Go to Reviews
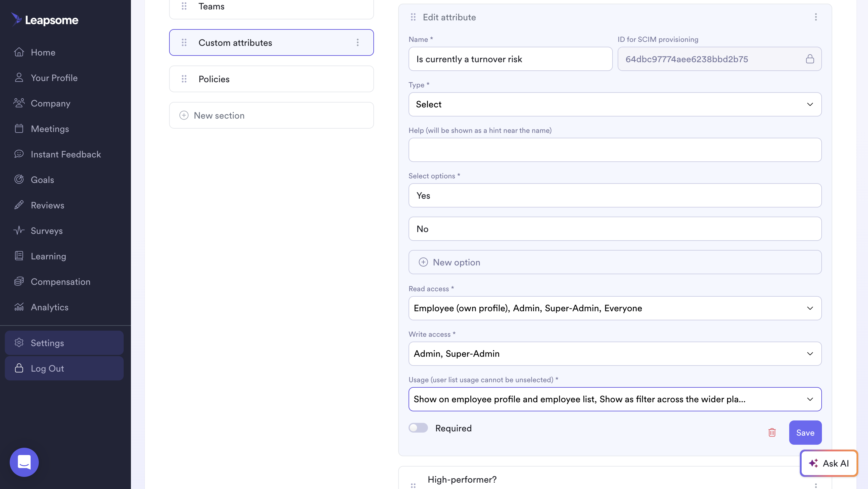 tap(47, 205)
